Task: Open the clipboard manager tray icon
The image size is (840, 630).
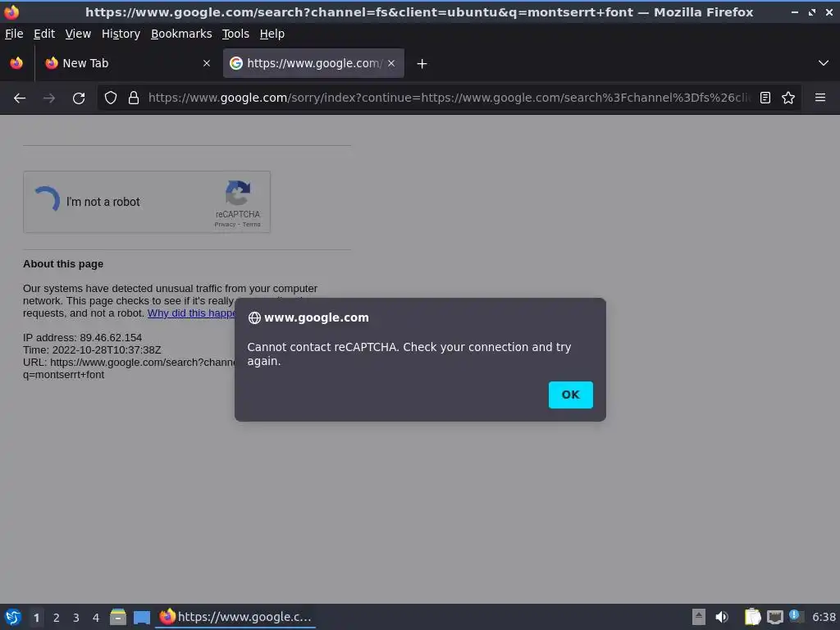Action: [x=752, y=617]
